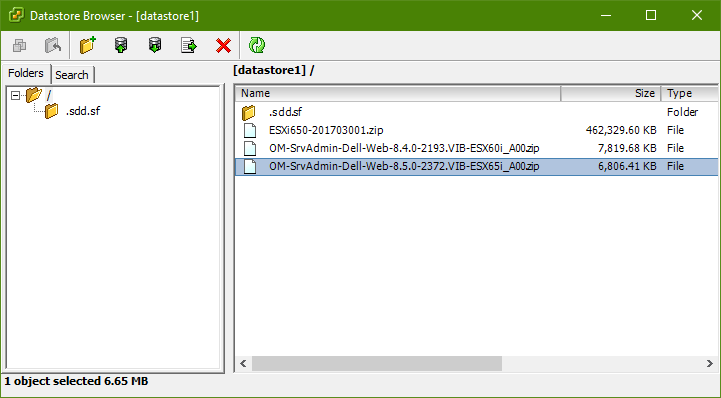Click the Folder type cell

coord(682,112)
